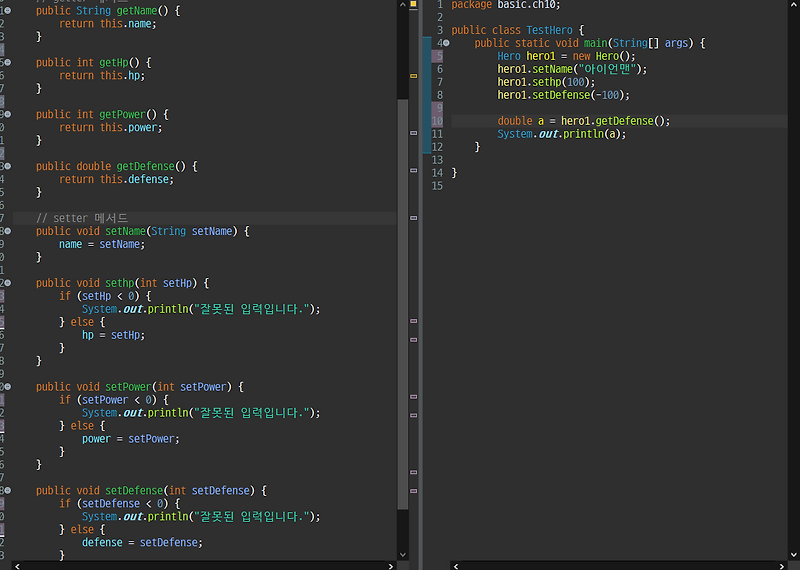Place cursor on "Hero hero1 = new Hero();"
Image resolution: width=800 pixels, height=570 pixels.
tap(566, 56)
